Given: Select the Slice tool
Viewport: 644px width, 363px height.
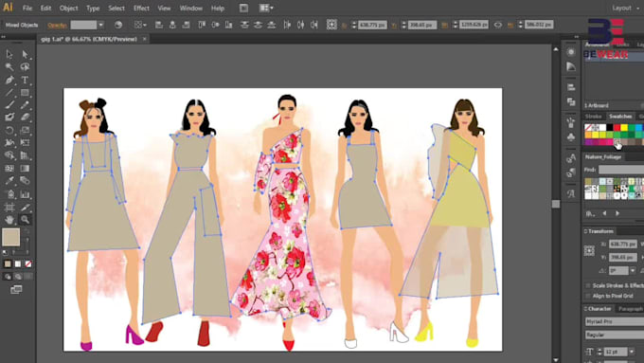Looking at the screenshot, I should click(25, 208).
